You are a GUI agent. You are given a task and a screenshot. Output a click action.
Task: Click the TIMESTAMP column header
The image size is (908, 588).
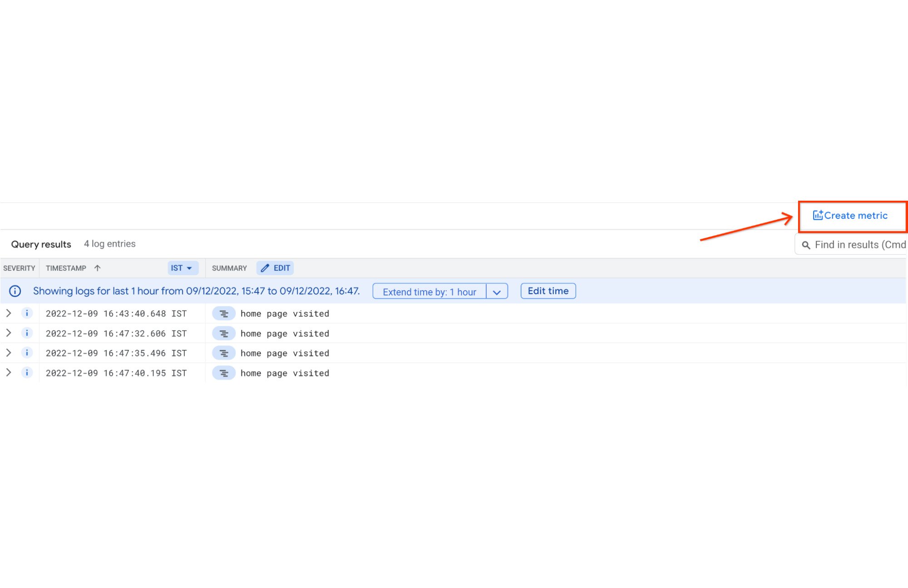(66, 268)
